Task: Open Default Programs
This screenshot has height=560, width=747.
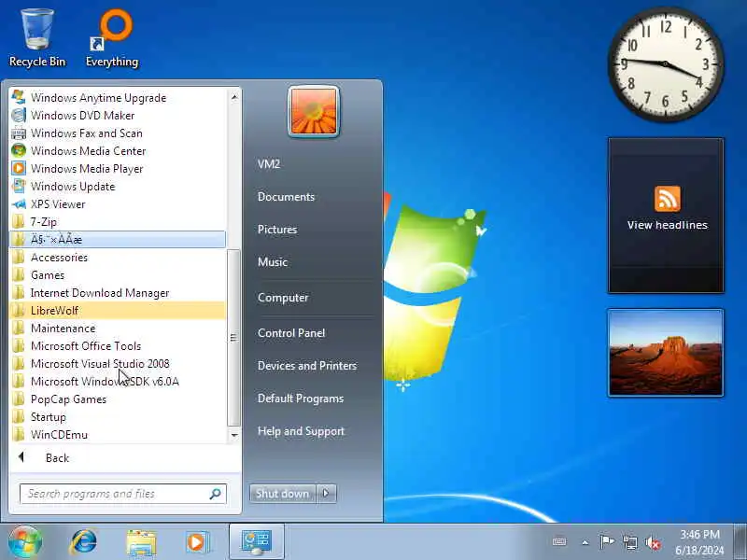Action: (301, 399)
